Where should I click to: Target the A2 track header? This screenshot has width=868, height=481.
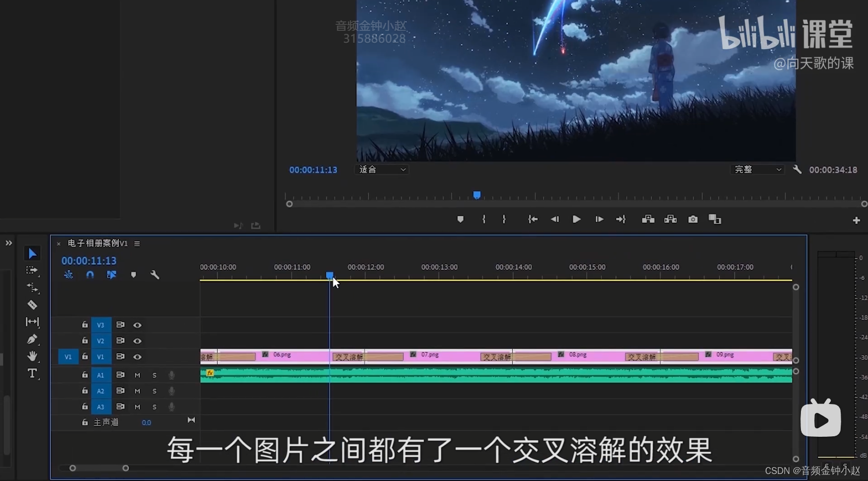click(101, 391)
